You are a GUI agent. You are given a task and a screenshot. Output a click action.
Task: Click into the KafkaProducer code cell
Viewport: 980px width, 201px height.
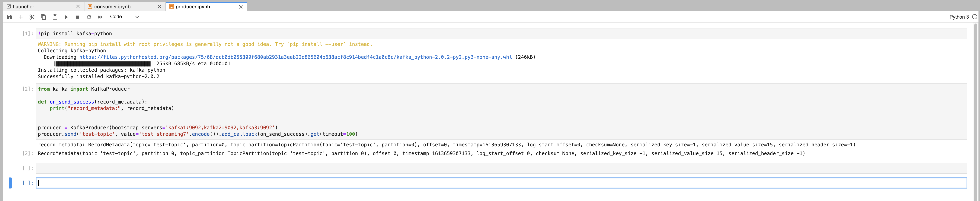[x=501, y=111]
